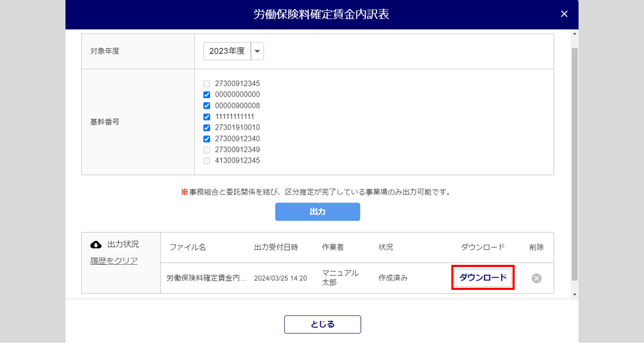Image resolution: width=644 pixels, height=348 pixels.
Task: Click the scrollbar down arrow
Action: [x=574, y=294]
